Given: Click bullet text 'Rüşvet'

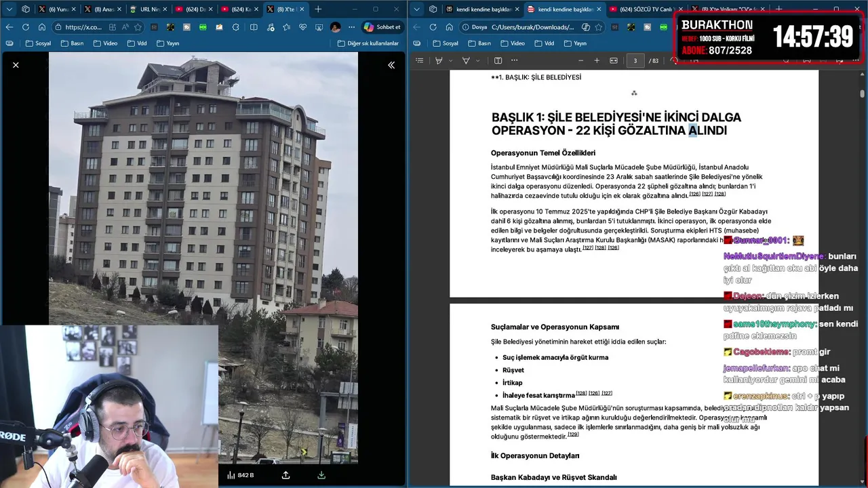Looking at the screenshot, I should pyautogui.click(x=513, y=370).
